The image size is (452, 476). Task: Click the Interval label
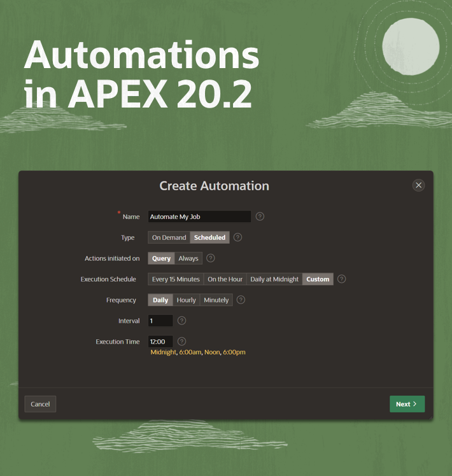[x=129, y=321]
